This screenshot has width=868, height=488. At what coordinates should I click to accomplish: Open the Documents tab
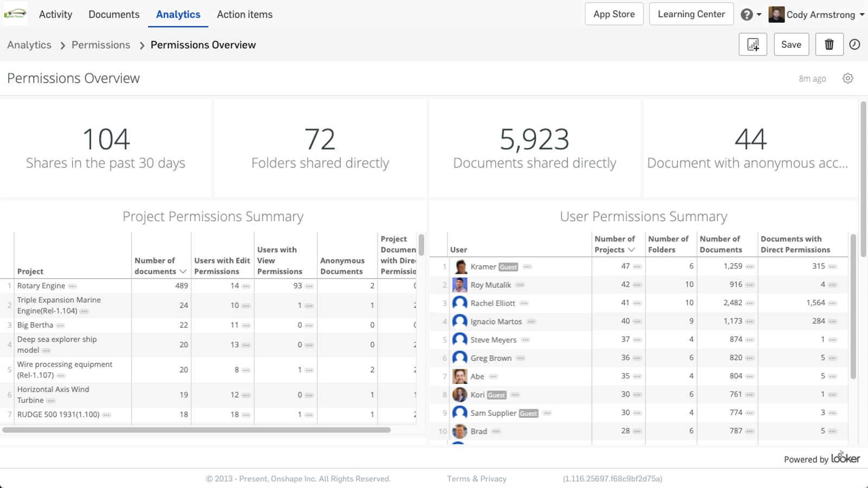click(x=114, y=15)
